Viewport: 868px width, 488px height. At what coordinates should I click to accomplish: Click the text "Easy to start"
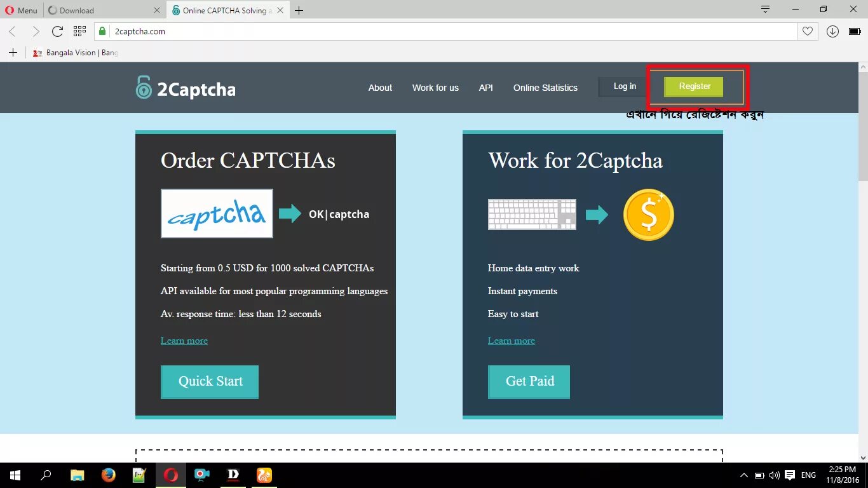click(x=513, y=314)
